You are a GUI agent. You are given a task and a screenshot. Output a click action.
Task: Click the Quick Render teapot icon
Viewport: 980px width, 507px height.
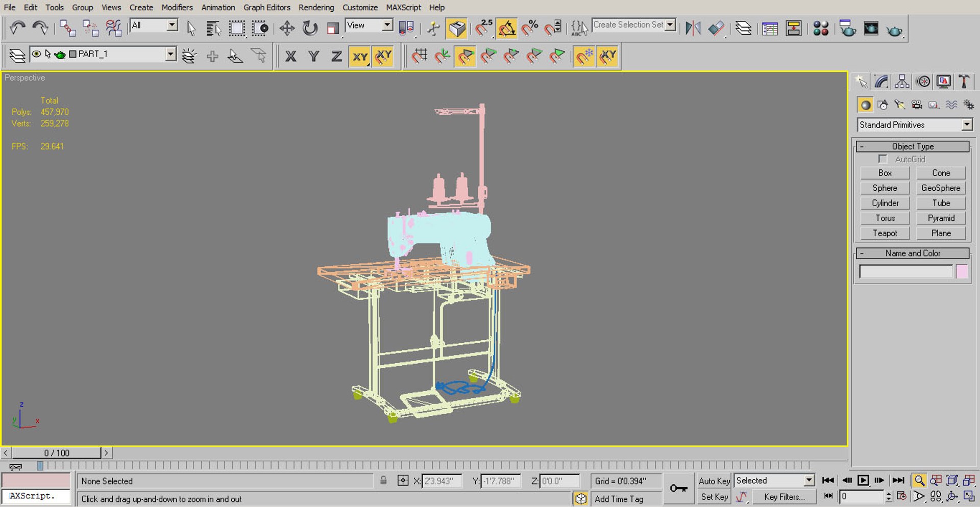click(894, 29)
